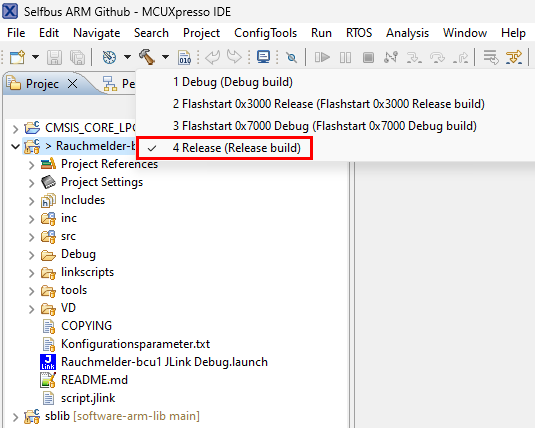This screenshot has width=535, height=428.
Task: Click the binary 010 file icon
Action: tap(185, 57)
